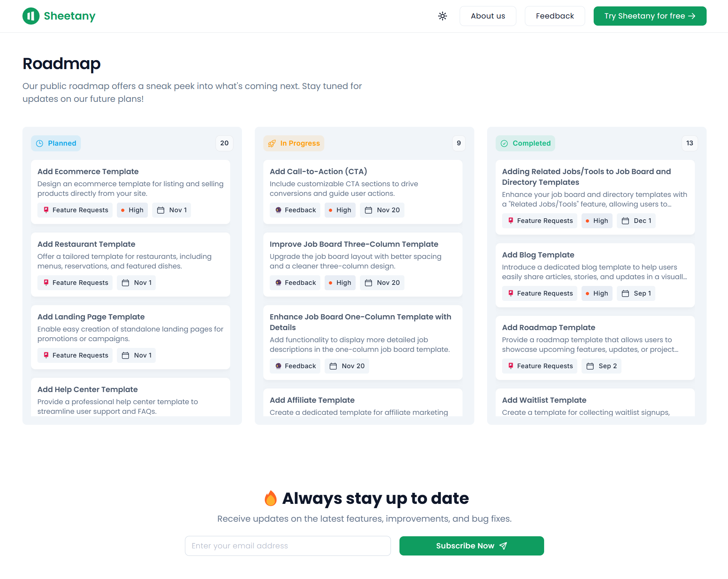Click the rocket icon beside In Progress
The image size is (728, 579).
click(272, 143)
